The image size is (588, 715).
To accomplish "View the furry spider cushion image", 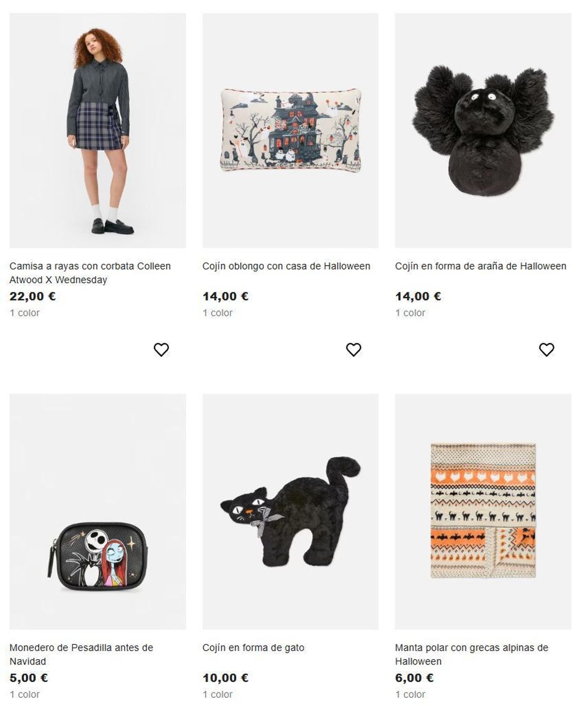I will coord(483,130).
